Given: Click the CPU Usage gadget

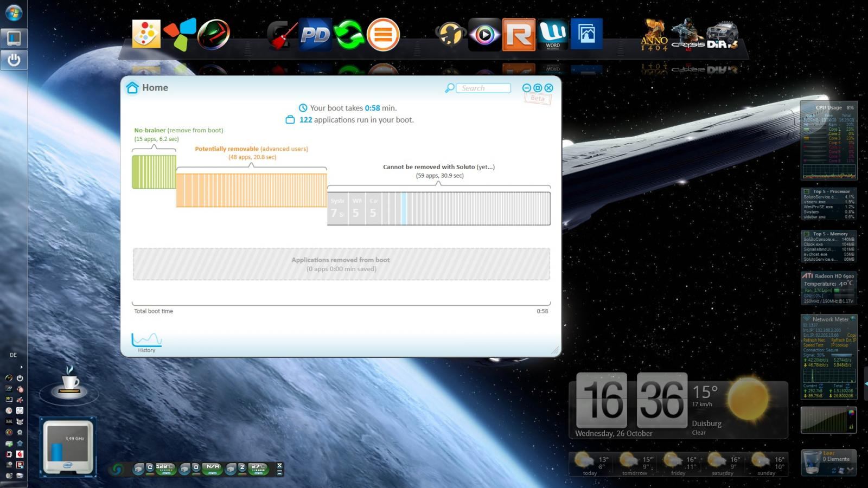Looking at the screenshot, I should (x=829, y=140).
